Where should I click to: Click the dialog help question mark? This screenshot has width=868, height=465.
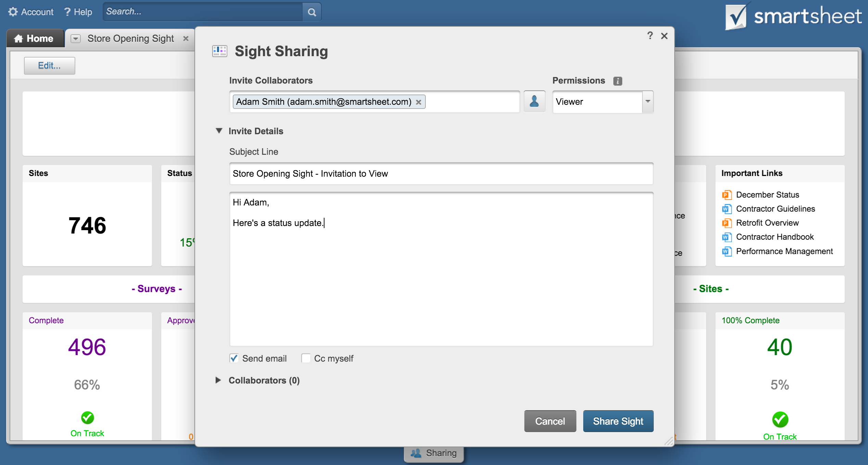pos(650,36)
